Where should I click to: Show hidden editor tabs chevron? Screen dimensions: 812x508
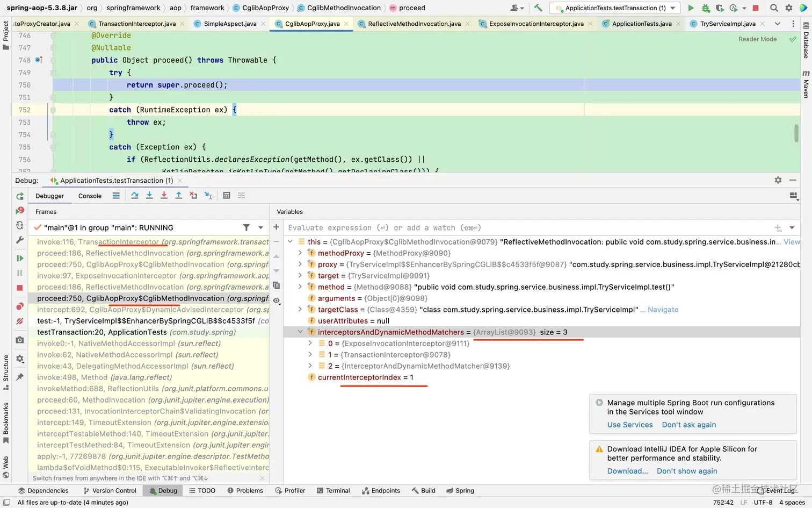click(777, 24)
